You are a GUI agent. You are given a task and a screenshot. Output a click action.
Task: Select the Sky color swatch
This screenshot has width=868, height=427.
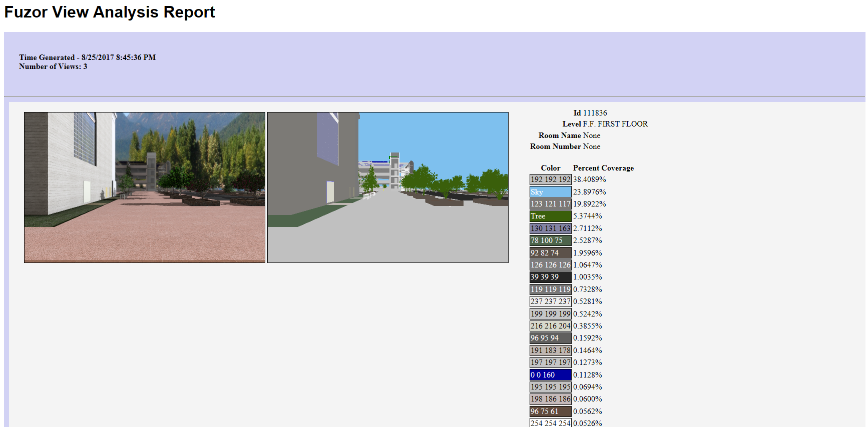tap(551, 192)
